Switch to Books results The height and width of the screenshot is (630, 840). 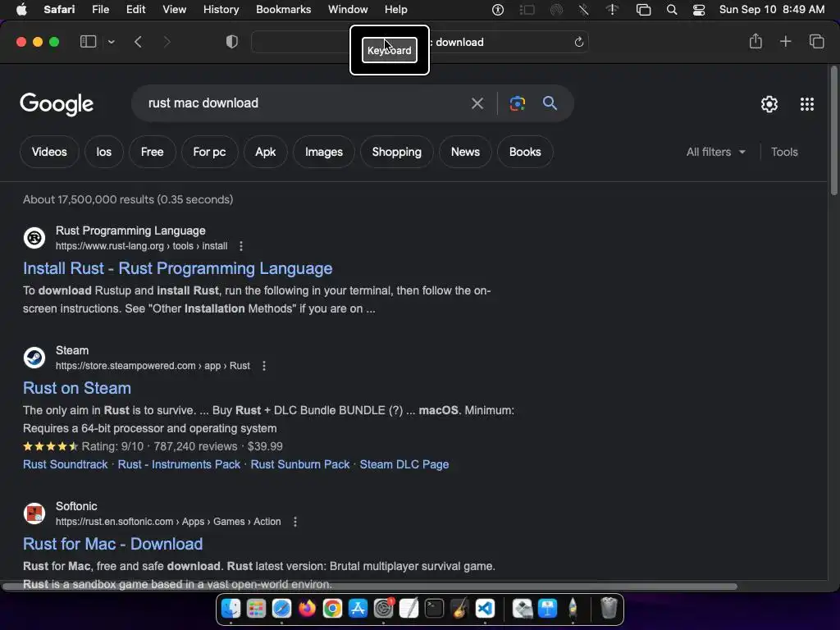tap(525, 152)
